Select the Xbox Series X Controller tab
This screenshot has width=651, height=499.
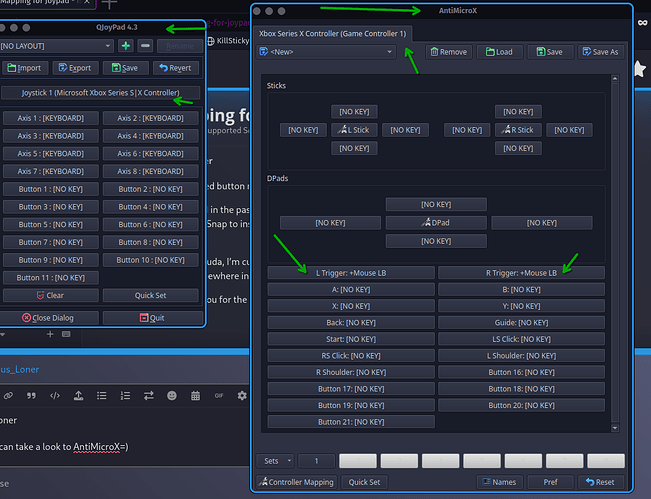coord(332,34)
